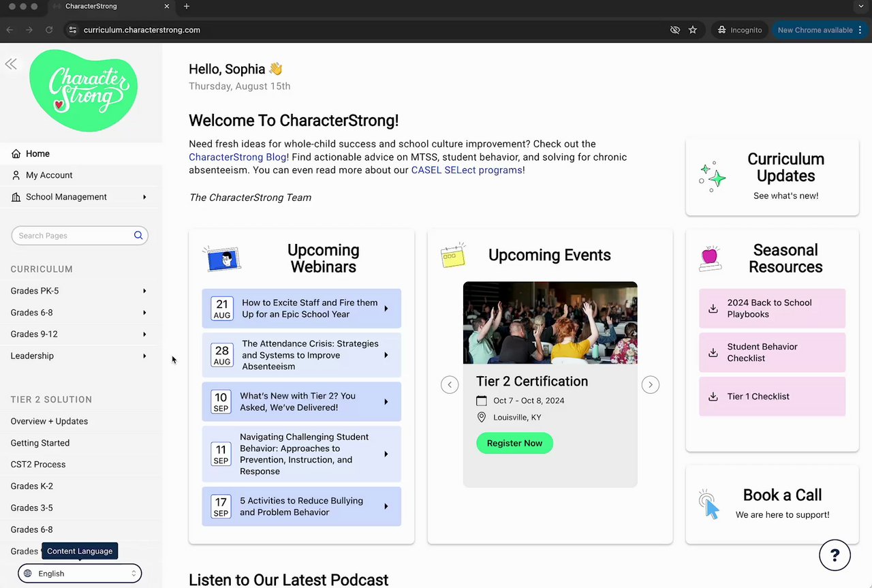The image size is (872, 588).
Task: Open the Student Behavior Checklist resource
Action: [x=773, y=352]
